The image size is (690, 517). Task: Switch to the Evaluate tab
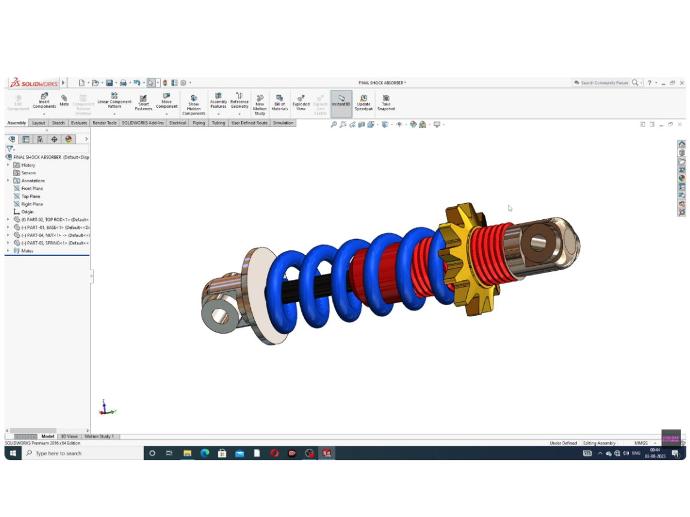pos(78,123)
